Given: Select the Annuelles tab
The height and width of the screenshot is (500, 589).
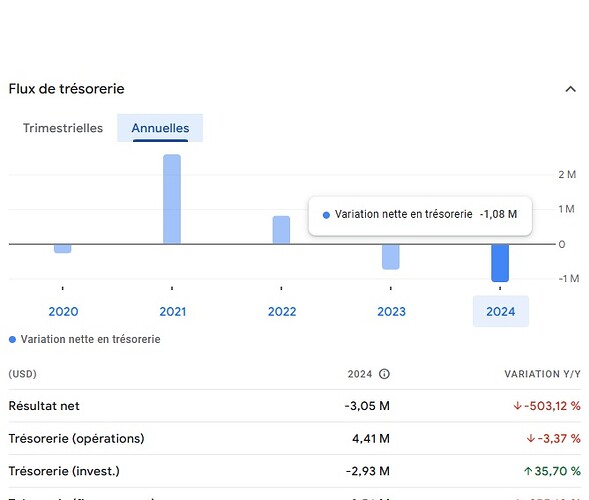Looking at the screenshot, I should (x=160, y=128).
